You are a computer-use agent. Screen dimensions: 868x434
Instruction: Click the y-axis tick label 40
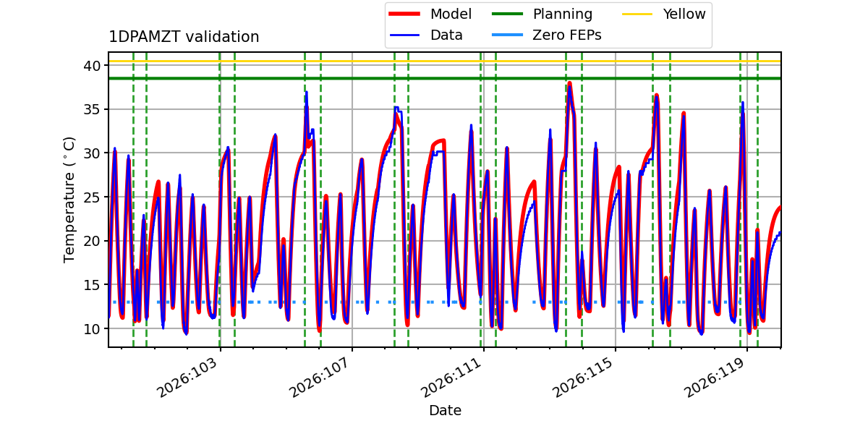(92, 66)
